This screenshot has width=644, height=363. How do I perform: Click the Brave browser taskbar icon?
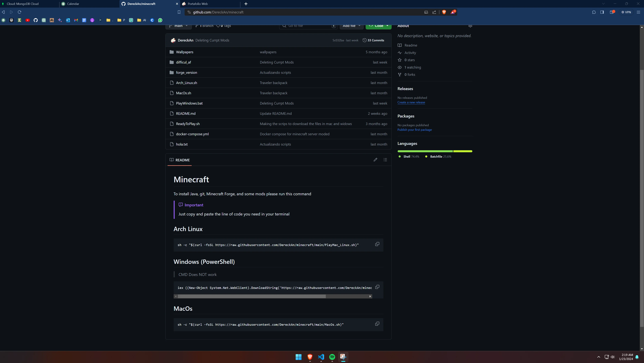pyautogui.click(x=310, y=357)
